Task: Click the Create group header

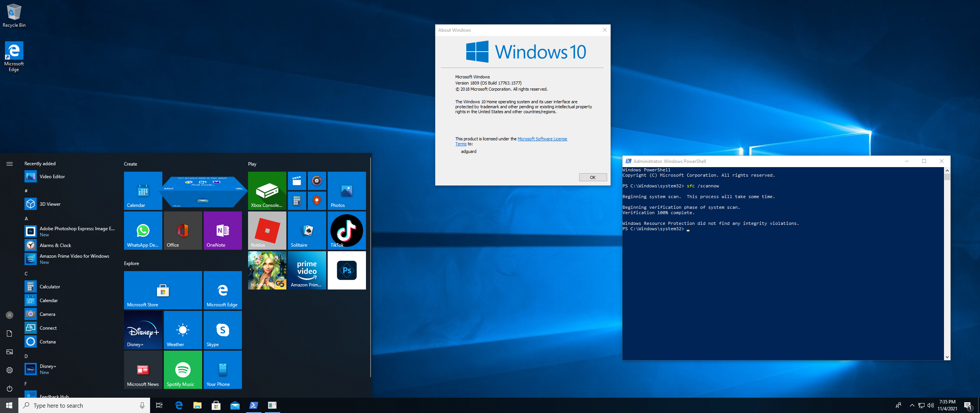Action: pyautogui.click(x=131, y=164)
